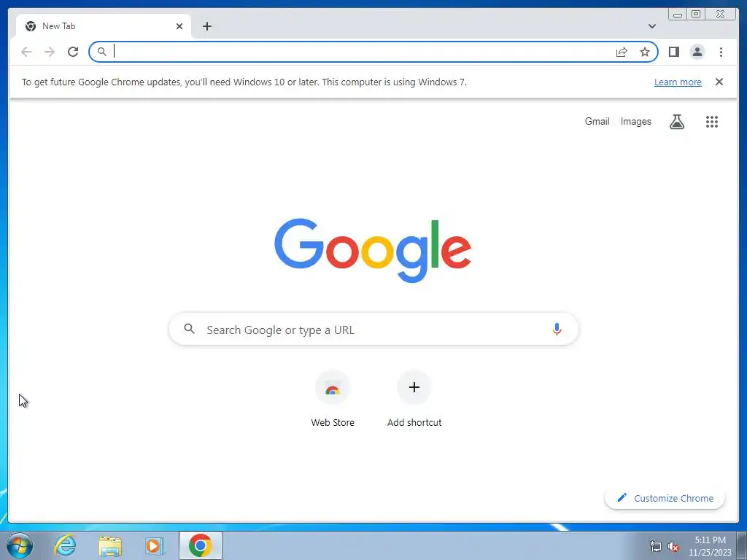Open the Google apps grid
This screenshot has height=560, width=747.
point(712,122)
